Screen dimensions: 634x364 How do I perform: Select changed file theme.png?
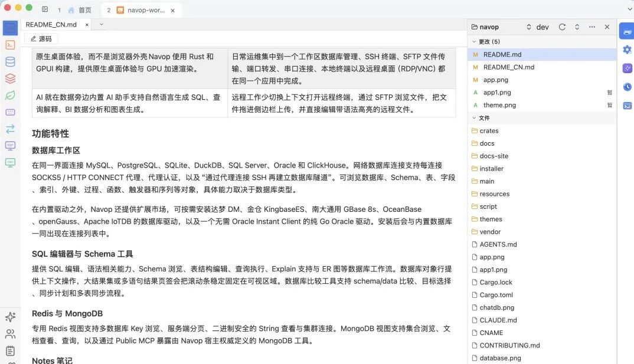coord(542,105)
